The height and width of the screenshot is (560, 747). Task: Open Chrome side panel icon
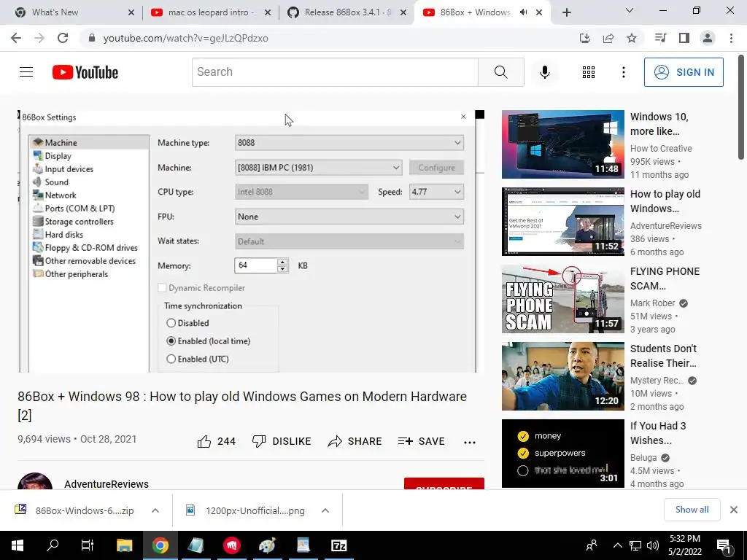[684, 38]
